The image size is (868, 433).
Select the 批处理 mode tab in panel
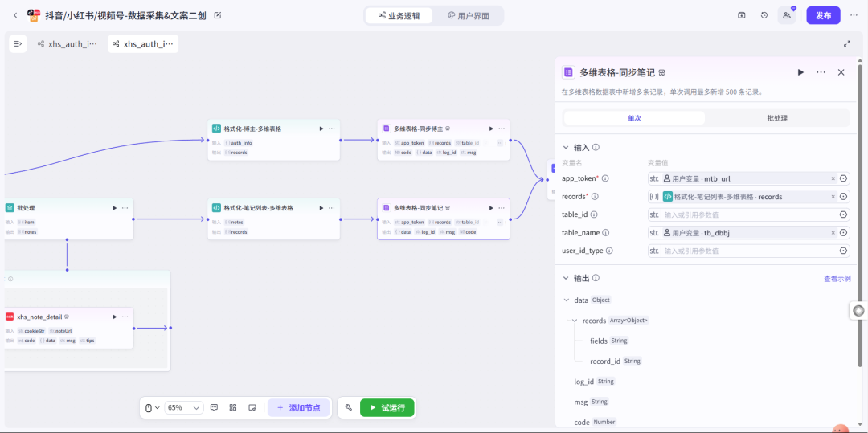coord(777,118)
